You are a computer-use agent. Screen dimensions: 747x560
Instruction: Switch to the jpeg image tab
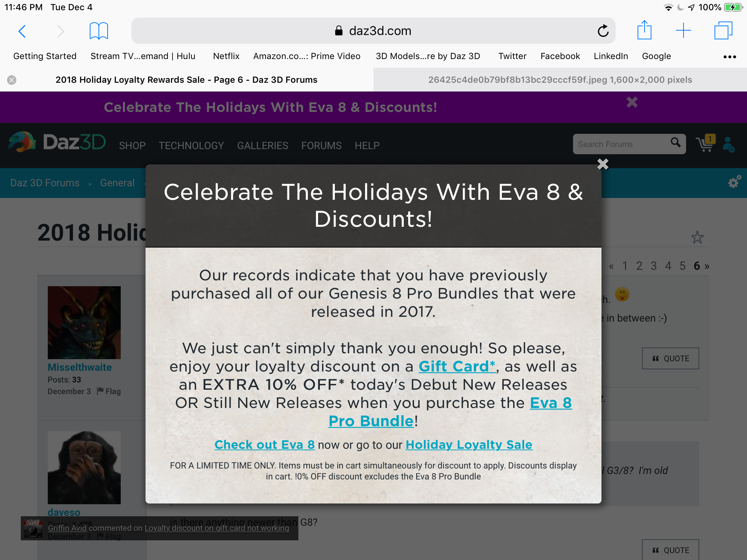click(560, 80)
